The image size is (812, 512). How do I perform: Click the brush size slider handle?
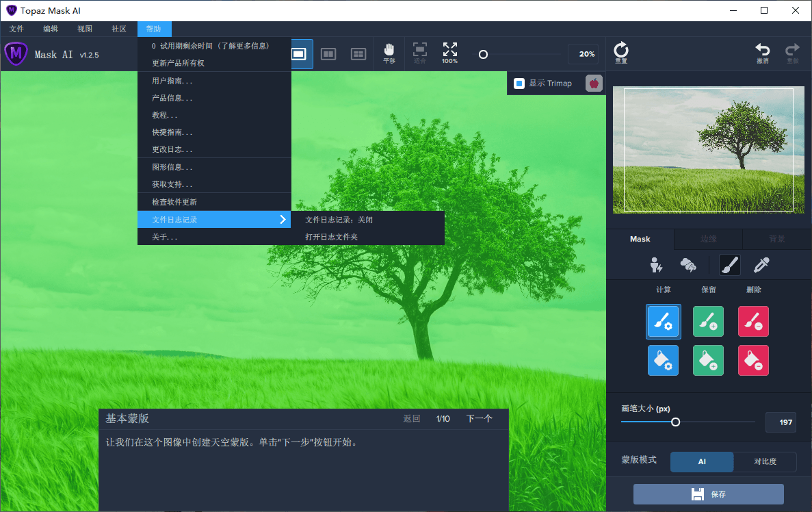[675, 422]
